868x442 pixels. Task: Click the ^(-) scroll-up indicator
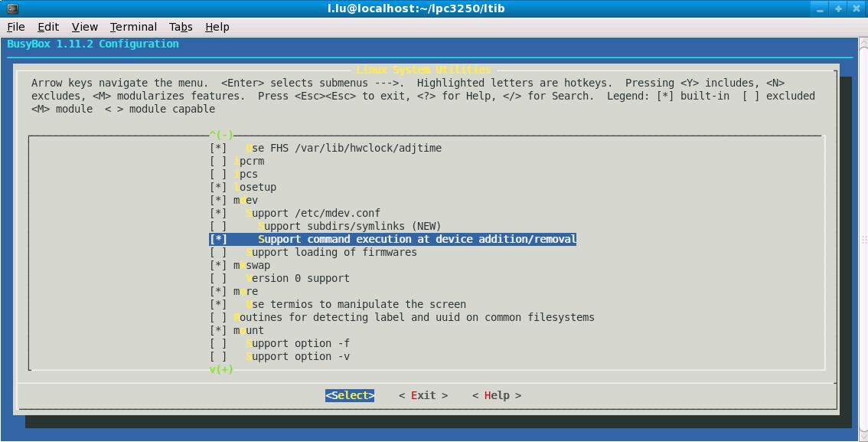click(x=221, y=135)
